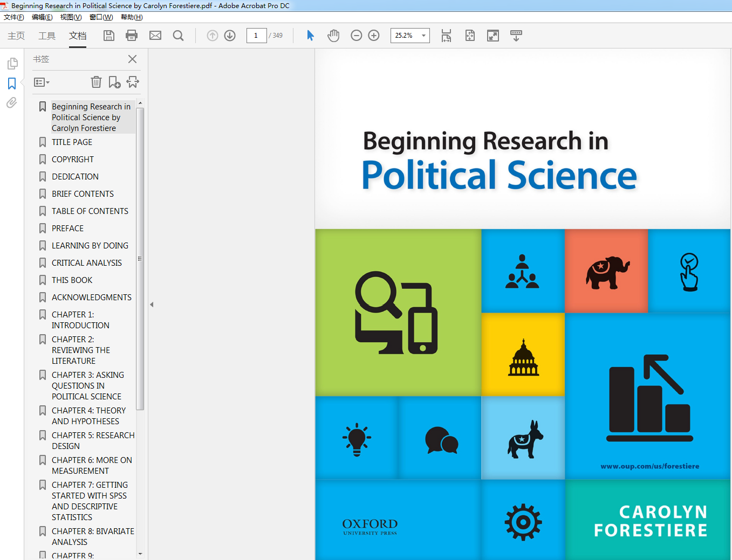This screenshot has height=560, width=732.
Task: Jump to DEDICATION bookmark
Action: point(75,177)
